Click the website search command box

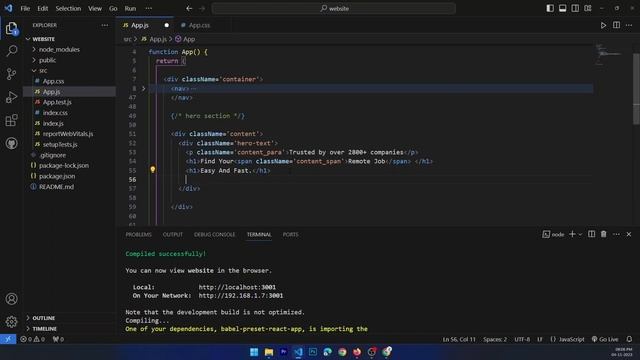(x=333, y=8)
